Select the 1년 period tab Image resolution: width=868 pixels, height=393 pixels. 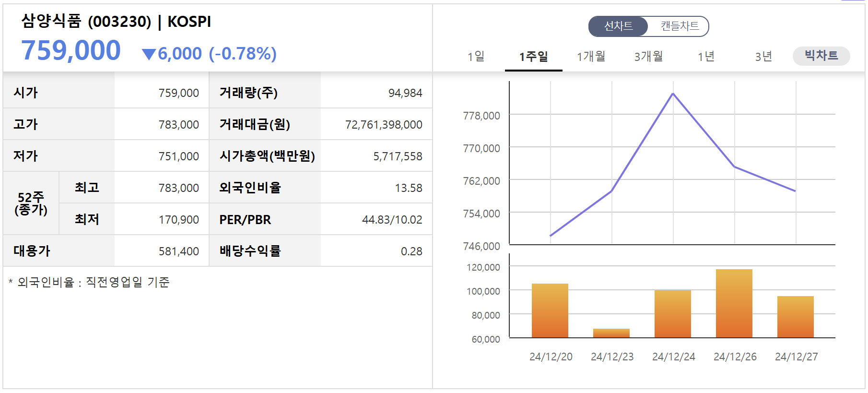click(x=706, y=57)
